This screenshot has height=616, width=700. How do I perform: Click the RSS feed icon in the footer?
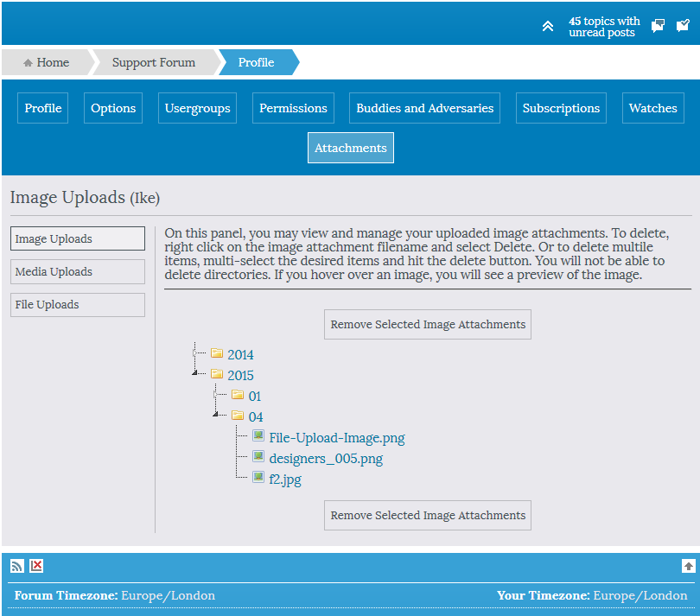(x=16, y=566)
